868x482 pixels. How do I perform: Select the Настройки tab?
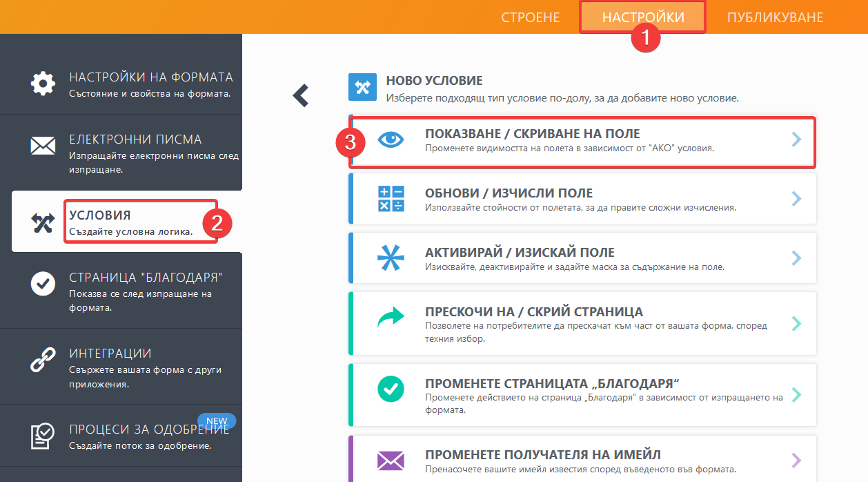click(642, 17)
